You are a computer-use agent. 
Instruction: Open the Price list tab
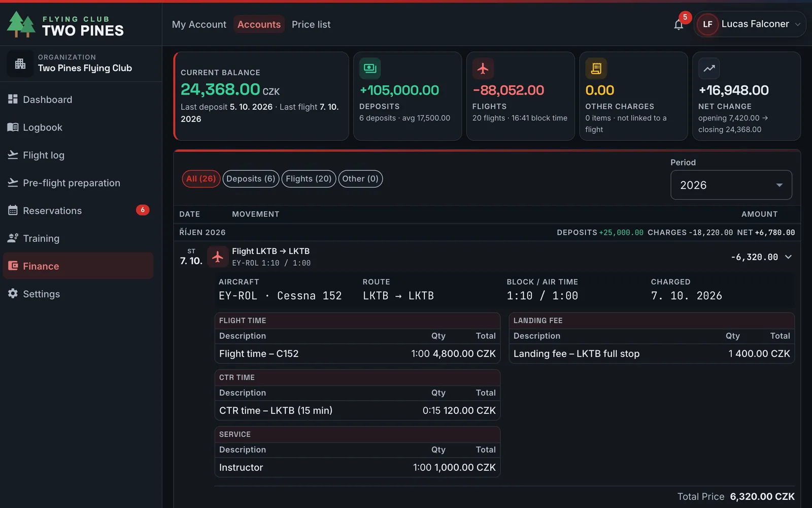(311, 24)
